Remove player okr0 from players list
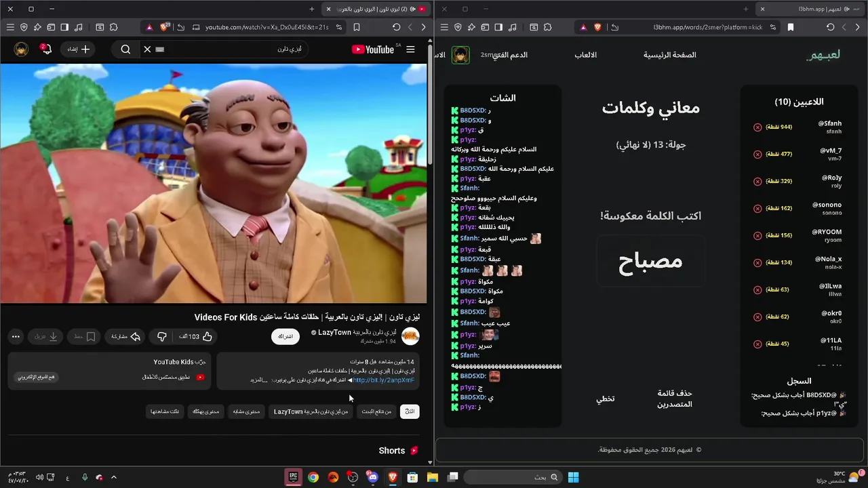The height and width of the screenshot is (488, 868). coord(757,317)
